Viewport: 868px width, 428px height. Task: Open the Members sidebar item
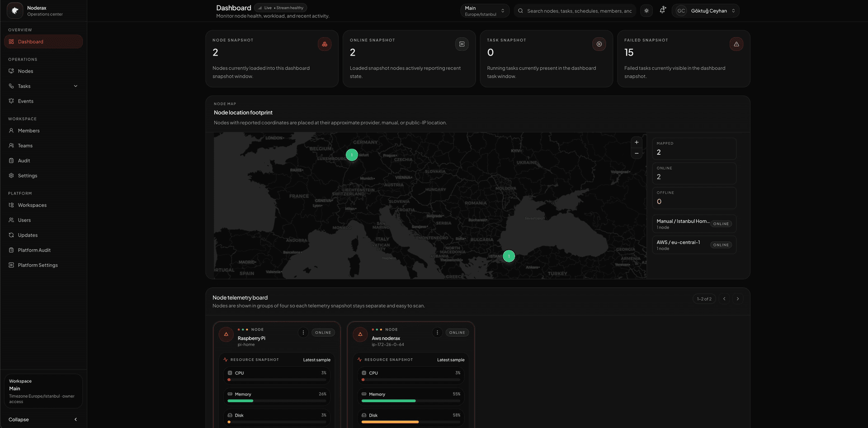tap(43, 131)
